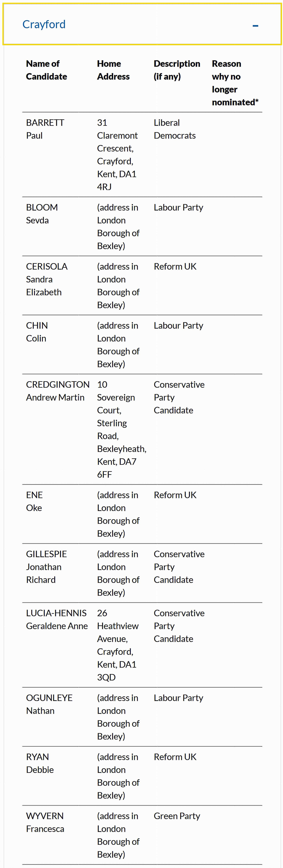Screen dimensions: 283x868
Task: Click GILLESPIE Jonathan Richard's name
Action: (x=46, y=567)
